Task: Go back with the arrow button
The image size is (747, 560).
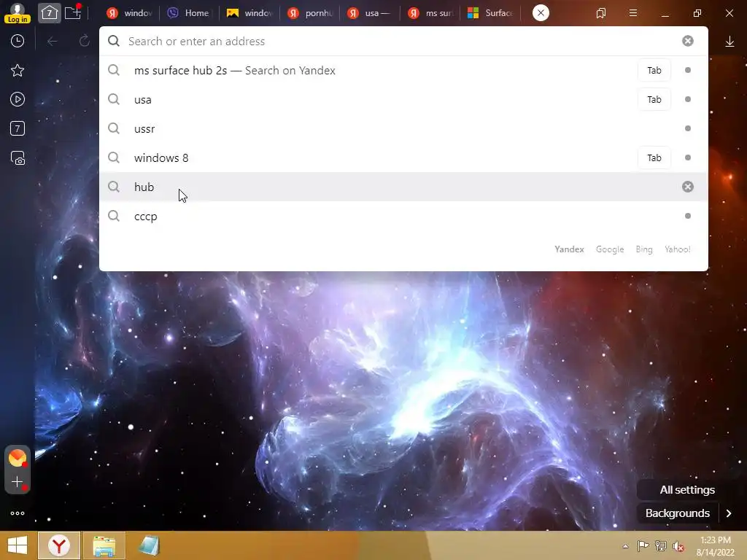Action: click(53, 42)
